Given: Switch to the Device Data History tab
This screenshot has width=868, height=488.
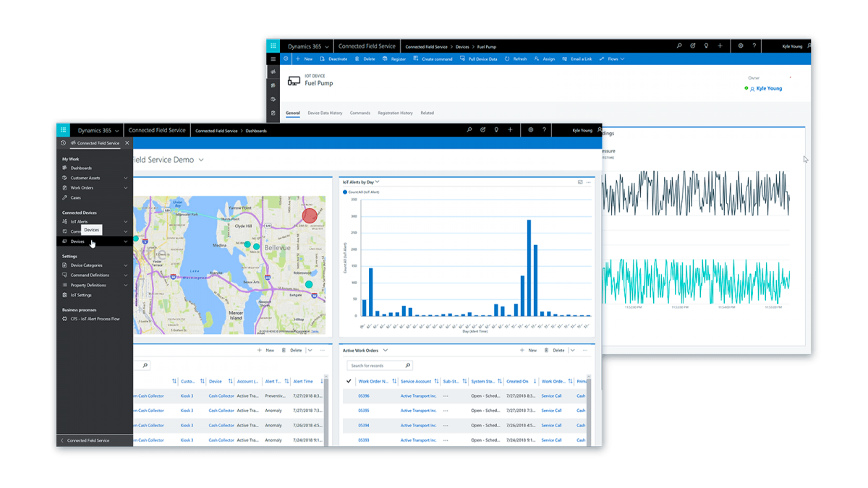Looking at the screenshot, I should [325, 113].
